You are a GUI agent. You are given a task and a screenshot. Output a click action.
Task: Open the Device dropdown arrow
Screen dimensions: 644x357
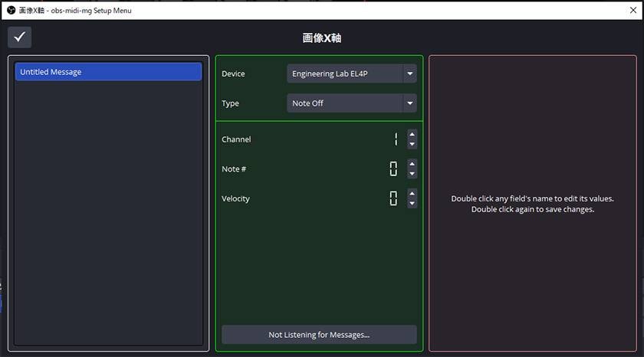tap(410, 74)
